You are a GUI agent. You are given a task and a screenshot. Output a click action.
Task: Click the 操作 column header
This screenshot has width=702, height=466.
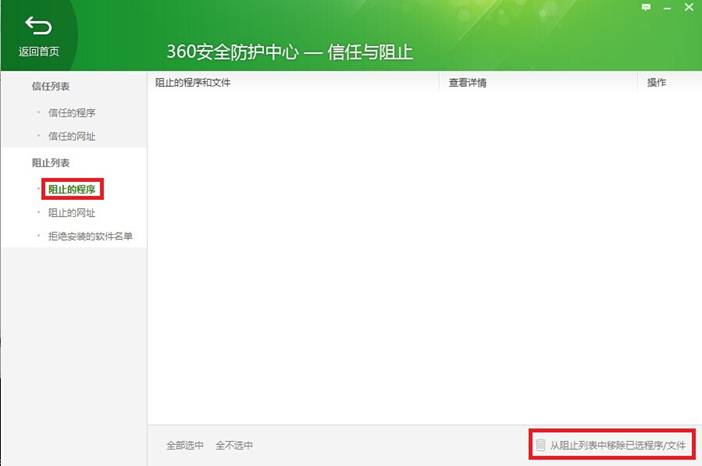(x=656, y=82)
